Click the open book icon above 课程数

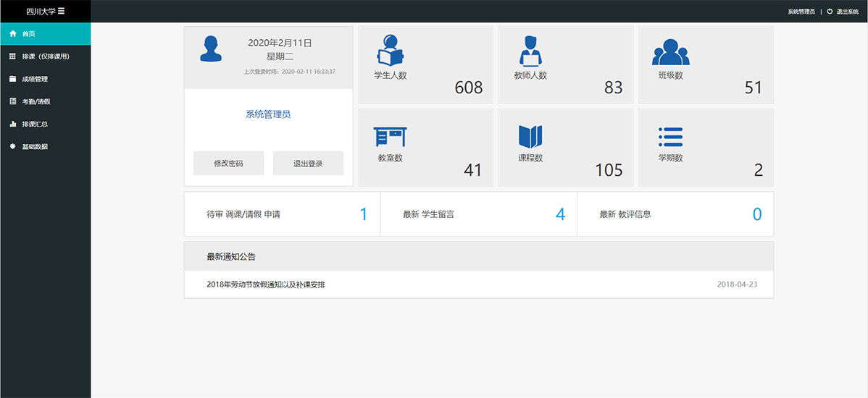(x=530, y=137)
